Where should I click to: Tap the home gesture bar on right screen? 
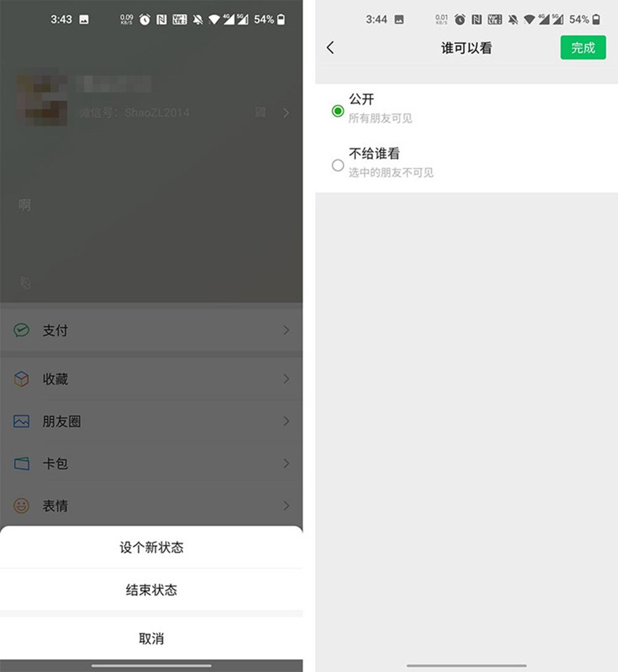[467, 666]
